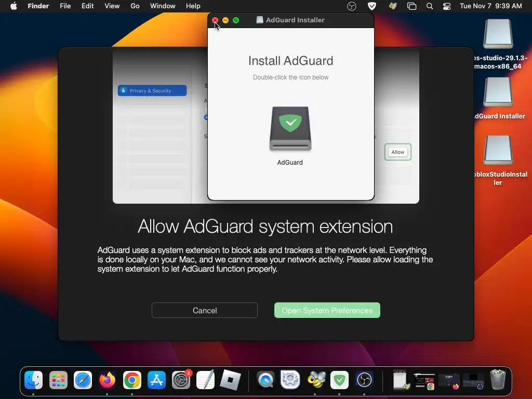This screenshot has width=532, height=399.
Task: Open Roblox from the Dock
Action: tap(230, 380)
